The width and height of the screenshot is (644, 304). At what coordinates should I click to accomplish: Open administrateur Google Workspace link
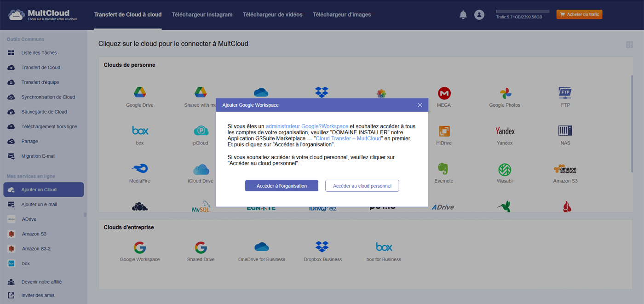307,126
